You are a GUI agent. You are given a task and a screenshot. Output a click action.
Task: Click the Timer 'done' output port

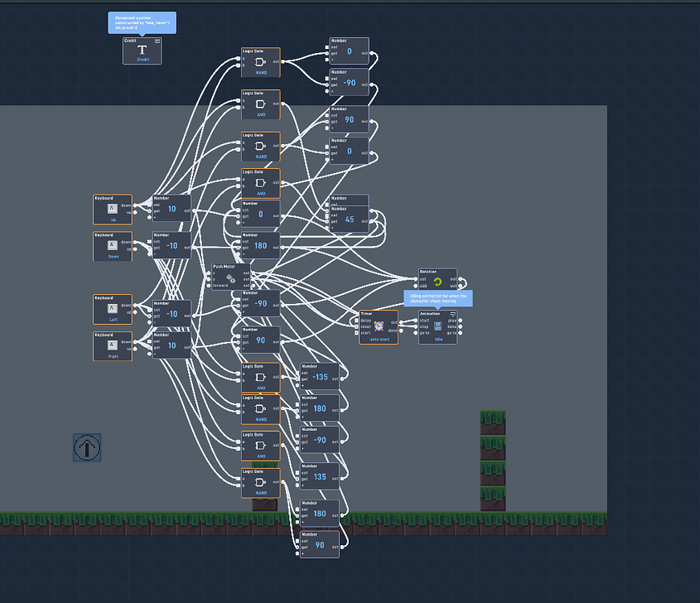(401, 331)
